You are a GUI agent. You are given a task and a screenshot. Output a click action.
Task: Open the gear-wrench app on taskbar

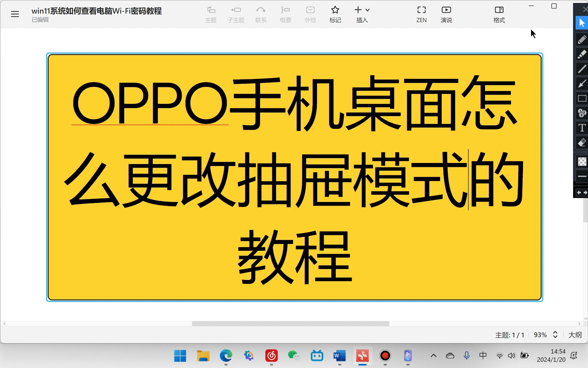pyautogui.click(x=249, y=356)
